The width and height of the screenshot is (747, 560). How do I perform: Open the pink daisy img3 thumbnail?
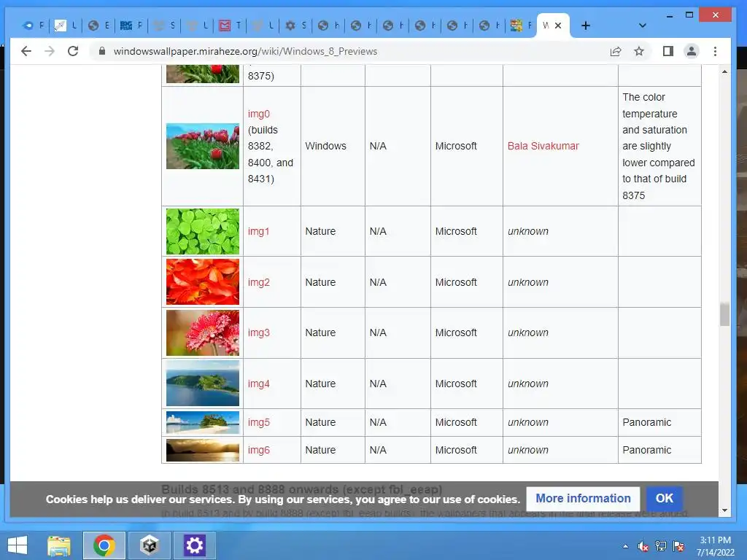203,332
